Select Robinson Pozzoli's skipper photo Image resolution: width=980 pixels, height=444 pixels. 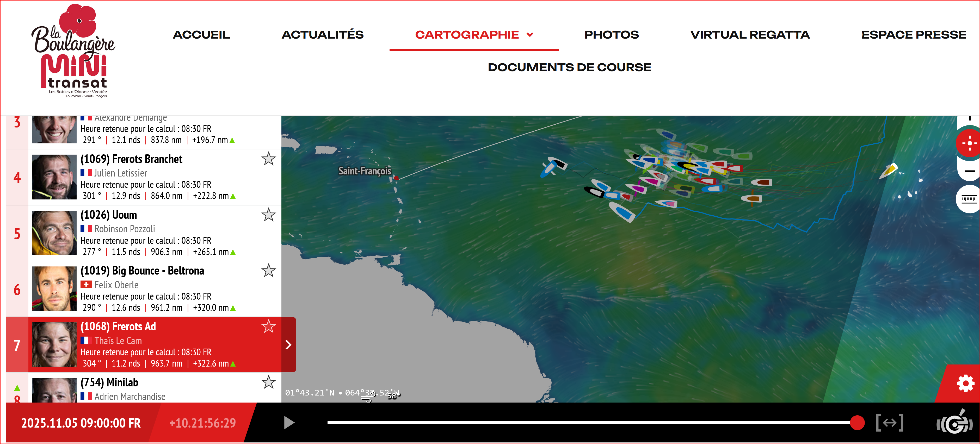click(54, 233)
